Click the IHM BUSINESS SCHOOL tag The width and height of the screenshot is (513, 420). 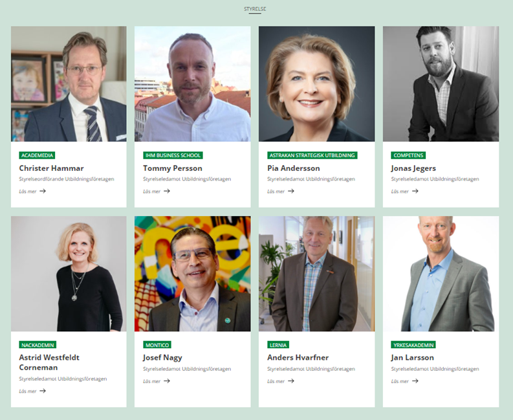click(x=173, y=155)
